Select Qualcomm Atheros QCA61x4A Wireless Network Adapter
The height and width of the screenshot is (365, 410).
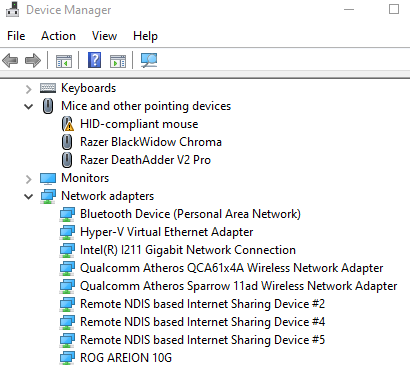pyautogui.click(x=231, y=268)
